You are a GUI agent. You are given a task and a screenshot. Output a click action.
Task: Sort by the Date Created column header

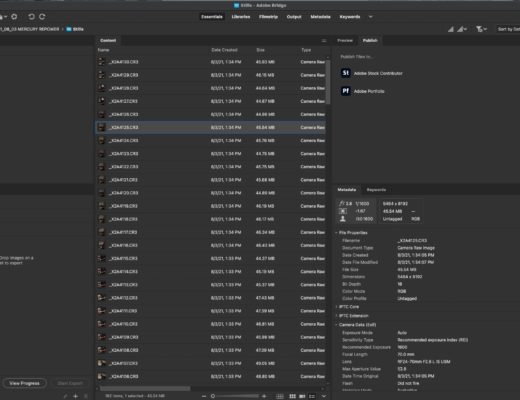click(x=224, y=50)
